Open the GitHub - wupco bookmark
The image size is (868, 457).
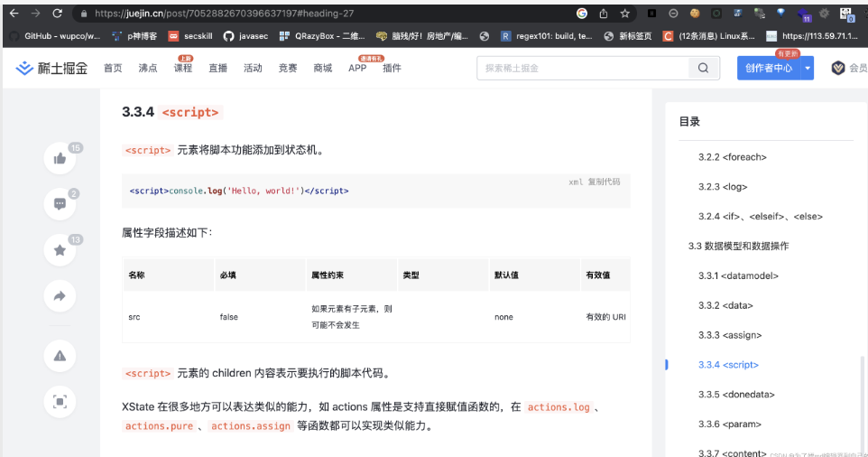click(55, 36)
